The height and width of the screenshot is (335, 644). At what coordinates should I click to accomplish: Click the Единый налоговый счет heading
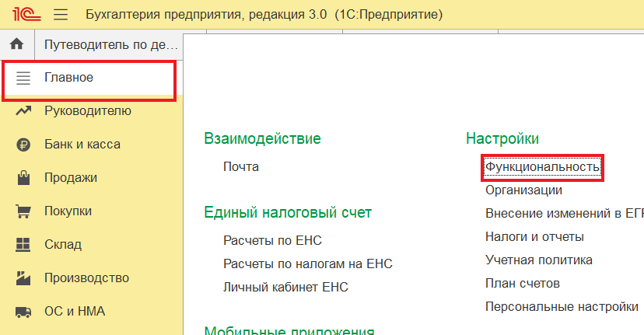click(288, 213)
